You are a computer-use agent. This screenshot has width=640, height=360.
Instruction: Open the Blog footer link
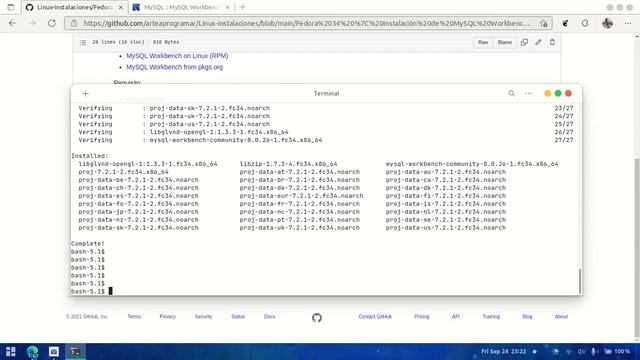(527, 316)
